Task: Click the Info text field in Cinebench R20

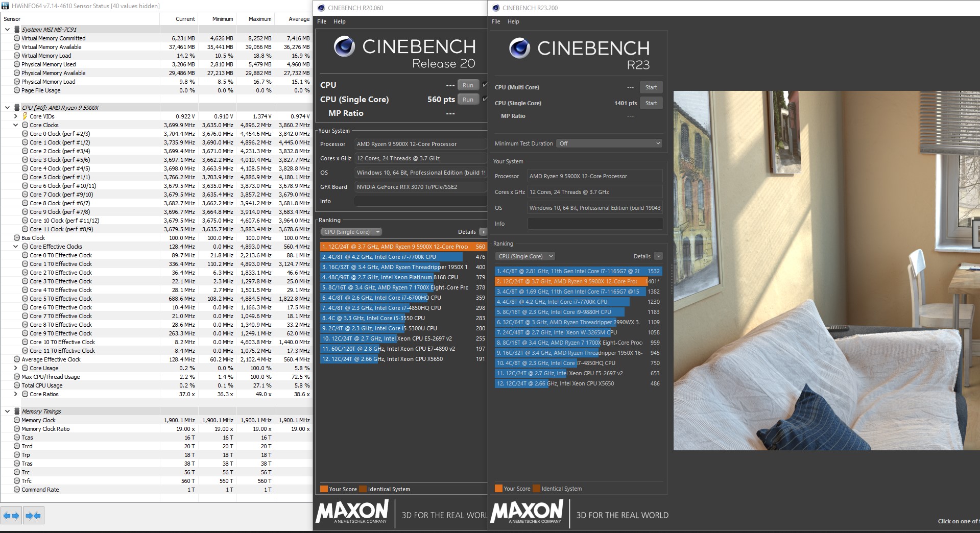Action: [421, 201]
